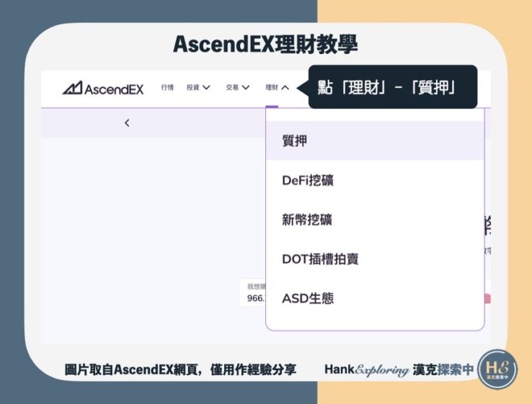Expand the 投資 dropdown menu
The image size is (532, 404).
pos(198,87)
